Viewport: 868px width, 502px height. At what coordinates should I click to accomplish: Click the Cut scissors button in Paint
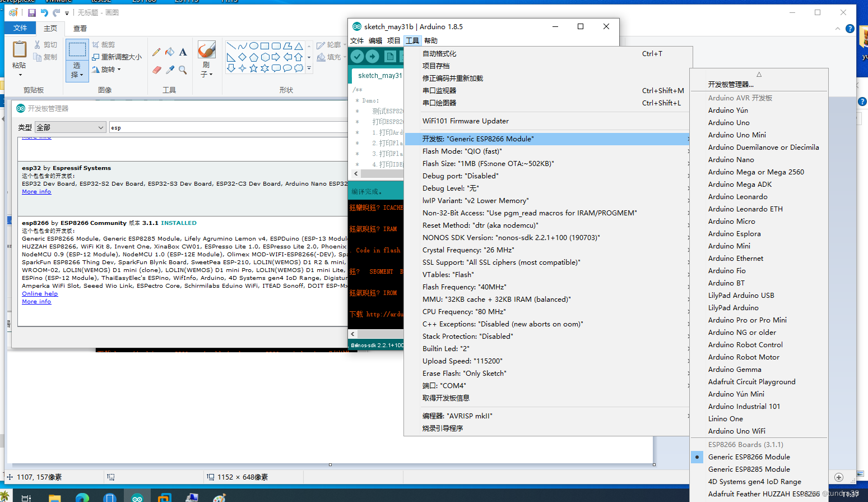[46, 44]
